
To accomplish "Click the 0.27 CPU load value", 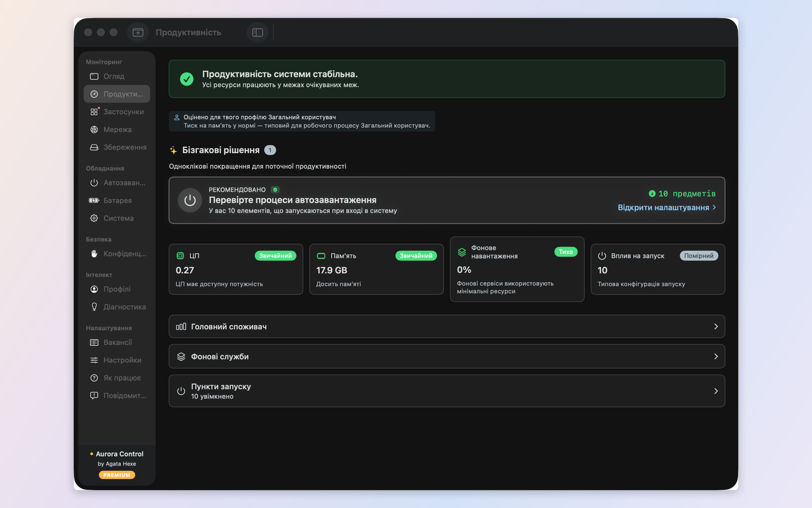I will [185, 271].
